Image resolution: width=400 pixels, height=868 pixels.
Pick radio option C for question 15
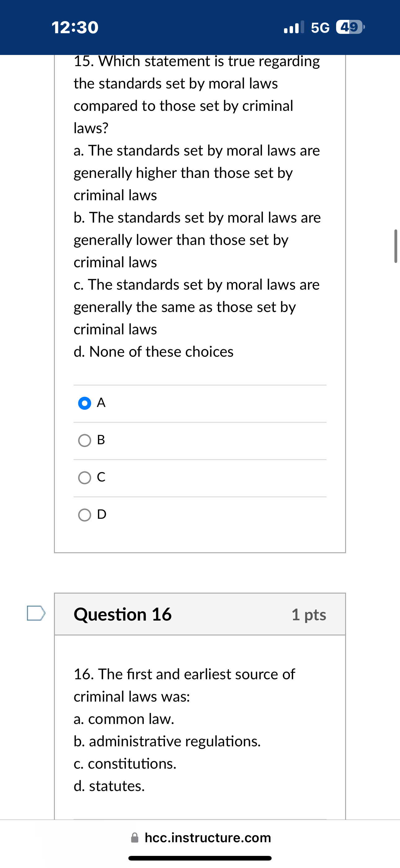(x=85, y=477)
